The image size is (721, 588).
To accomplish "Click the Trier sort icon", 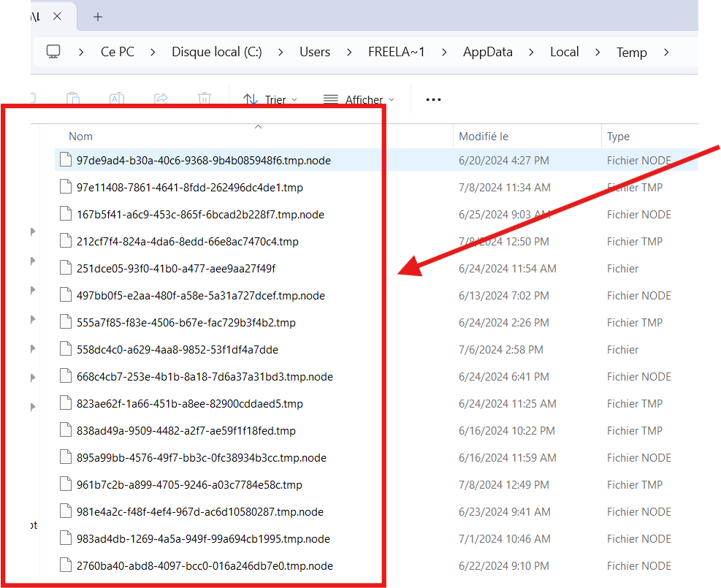I will pos(249,99).
